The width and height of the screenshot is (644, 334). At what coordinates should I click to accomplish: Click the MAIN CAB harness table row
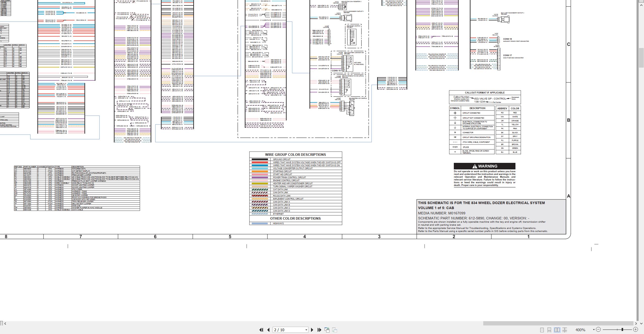coord(77,206)
